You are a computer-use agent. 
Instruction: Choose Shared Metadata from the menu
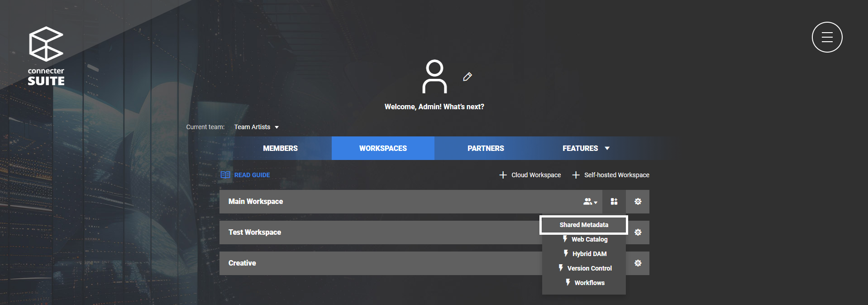(584, 225)
